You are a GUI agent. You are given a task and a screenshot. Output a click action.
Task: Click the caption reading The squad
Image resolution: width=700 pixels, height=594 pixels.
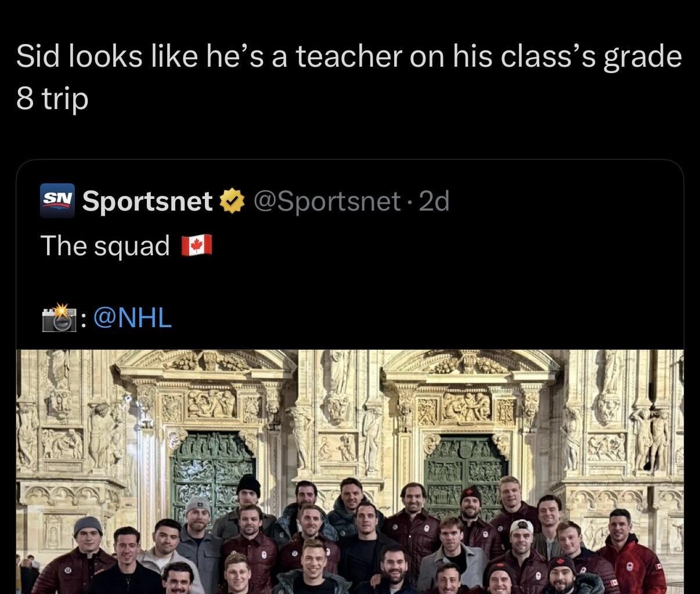(104, 245)
